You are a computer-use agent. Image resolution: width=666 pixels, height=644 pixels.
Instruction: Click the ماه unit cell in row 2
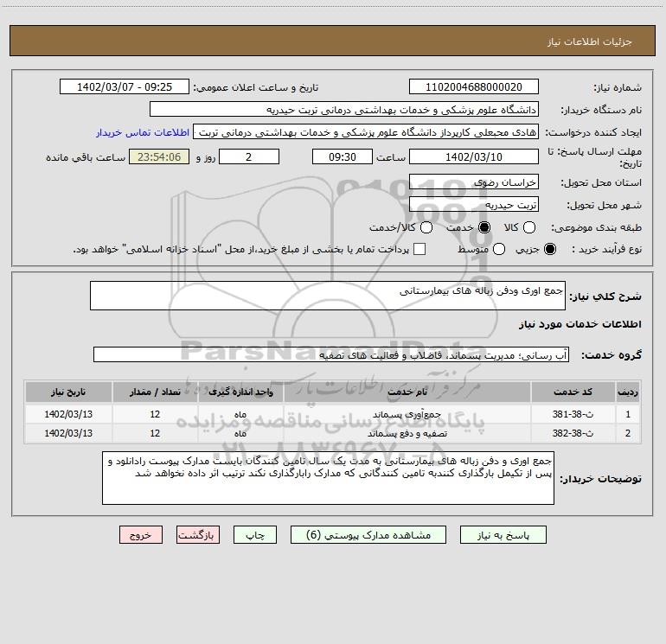(240, 433)
